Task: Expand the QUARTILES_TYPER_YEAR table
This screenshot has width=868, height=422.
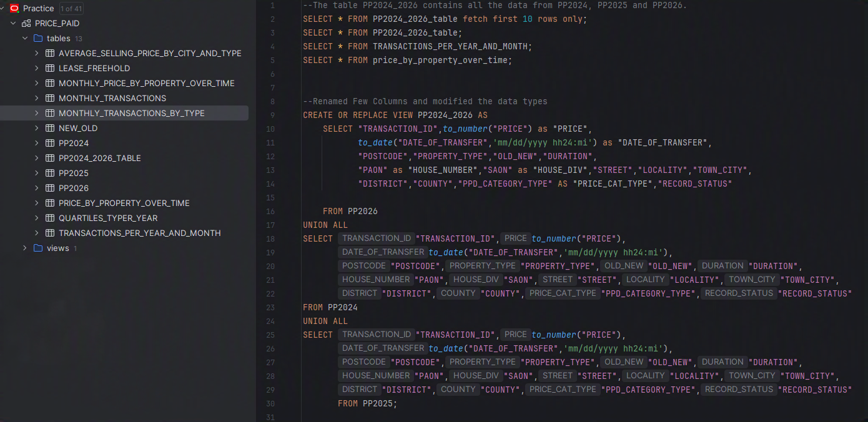Action: click(x=37, y=218)
